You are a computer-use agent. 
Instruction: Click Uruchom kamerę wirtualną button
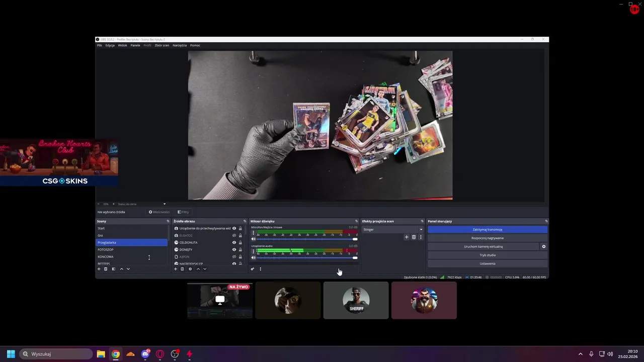(x=483, y=247)
